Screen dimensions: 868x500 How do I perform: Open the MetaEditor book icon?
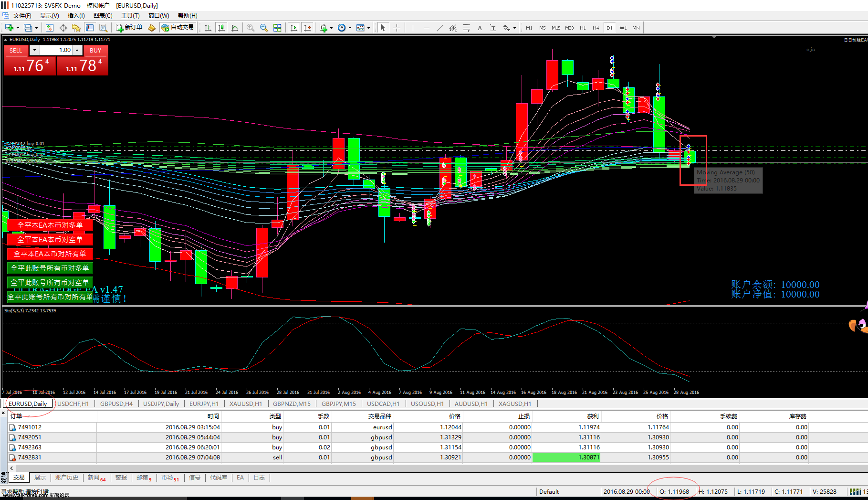tap(152, 28)
